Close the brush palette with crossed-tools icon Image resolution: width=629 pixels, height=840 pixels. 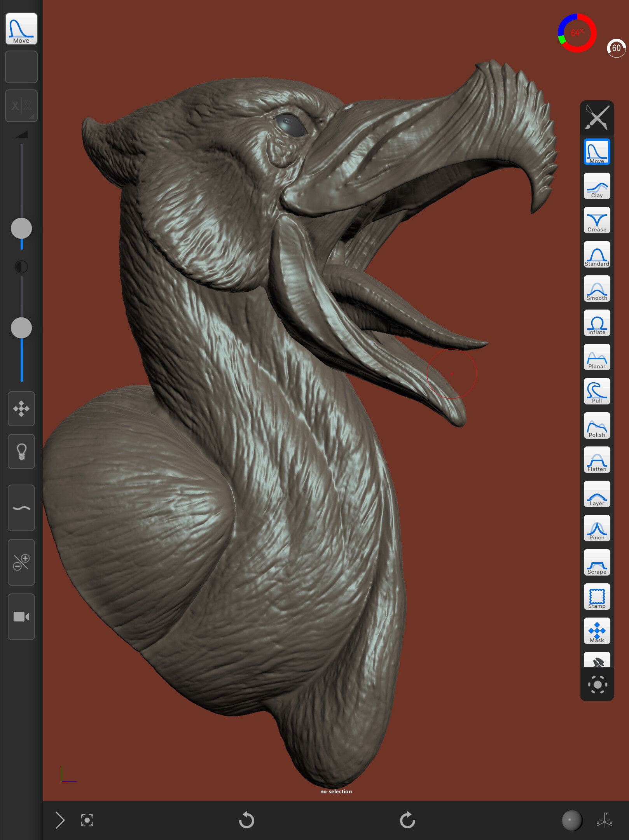click(597, 117)
